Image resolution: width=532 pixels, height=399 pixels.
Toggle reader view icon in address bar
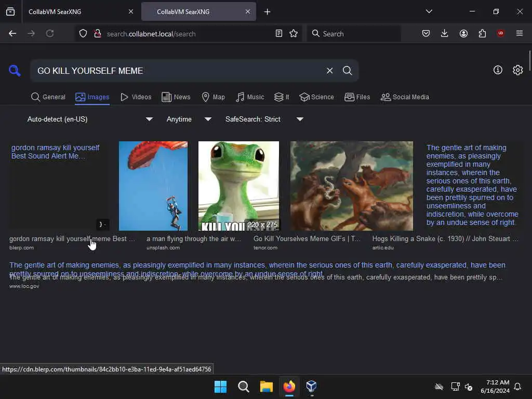point(279,33)
